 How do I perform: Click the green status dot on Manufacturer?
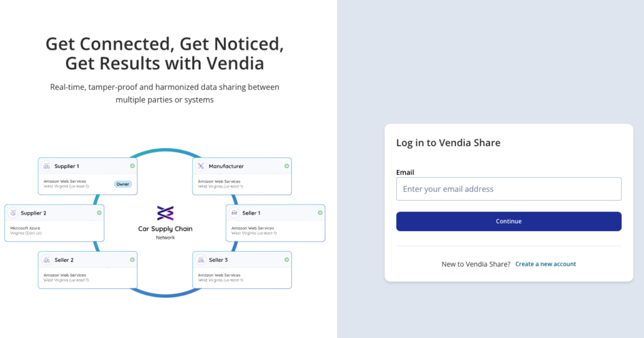[287, 166]
